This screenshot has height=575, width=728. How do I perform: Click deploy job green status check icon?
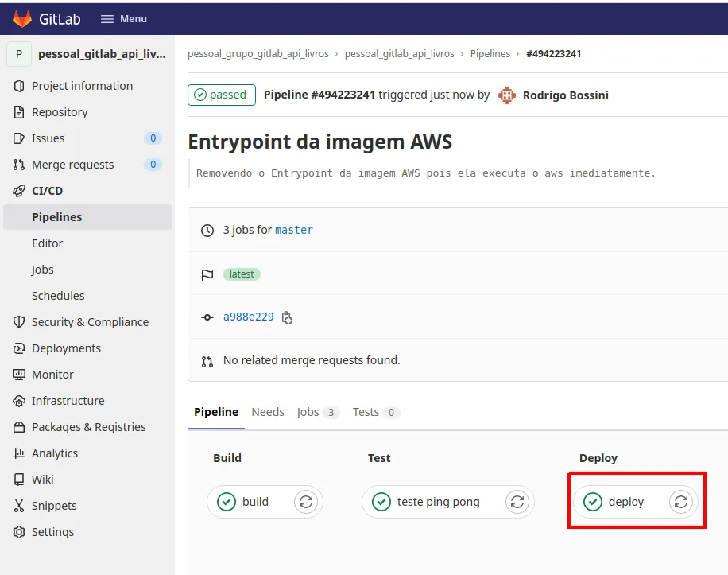[593, 502]
